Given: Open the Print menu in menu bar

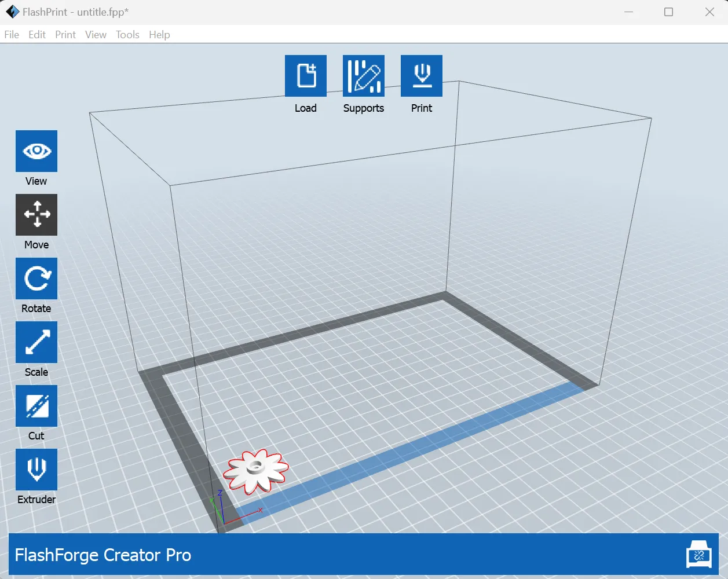Looking at the screenshot, I should point(65,35).
